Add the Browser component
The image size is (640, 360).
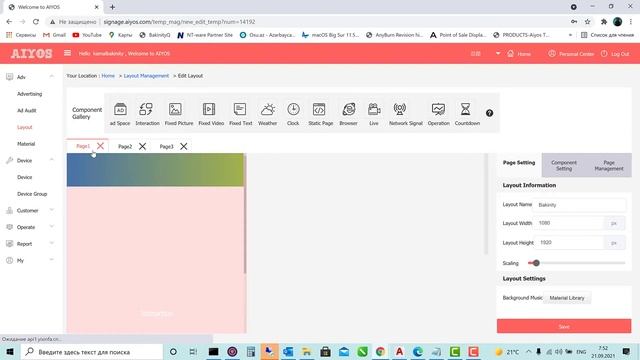pyautogui.click(x=348, y=114)
